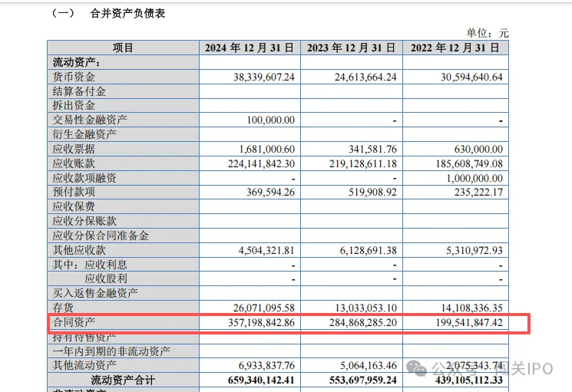Click the highlighted 合同资产 row label
The image size is (572, 392).
pyautogui.click(x=74, y=321)
